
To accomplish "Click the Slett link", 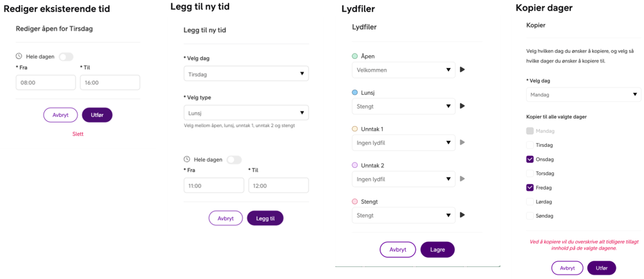I will 78,134.
